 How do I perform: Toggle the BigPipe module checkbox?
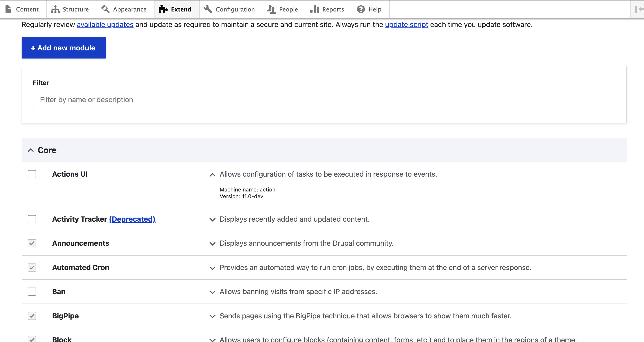[32, 316]
